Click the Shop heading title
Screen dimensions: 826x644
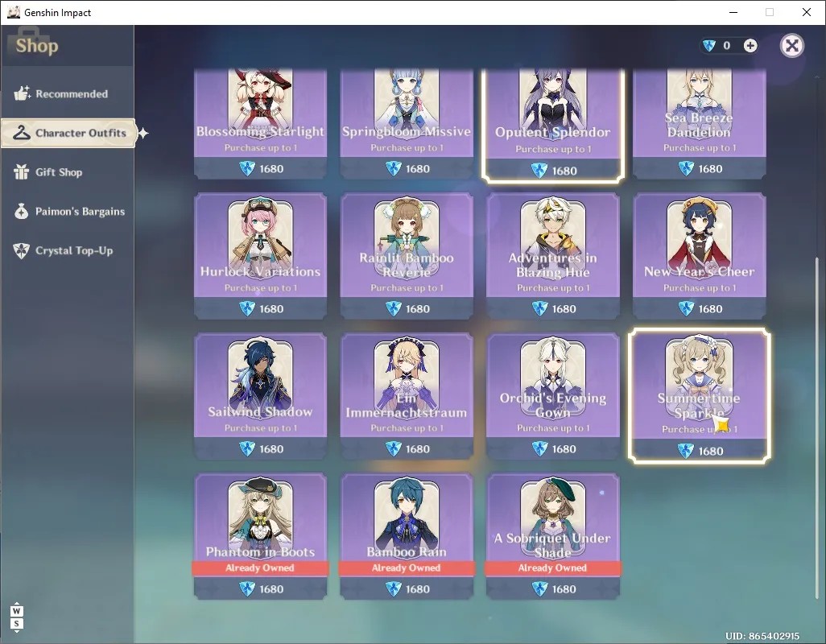click(x=37, y=46)
